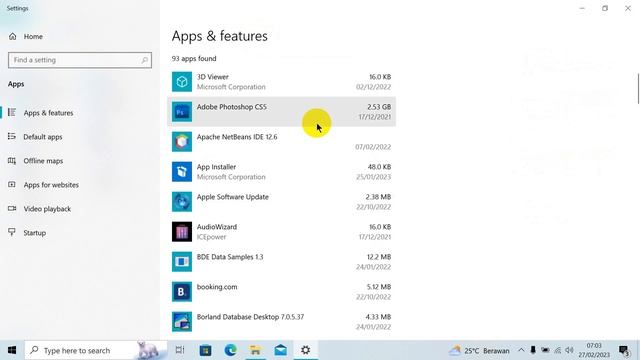Click the Apache NetBeans IDE icon
The height and width of the screenshot is (360, 640).
(x=182, y=142)
